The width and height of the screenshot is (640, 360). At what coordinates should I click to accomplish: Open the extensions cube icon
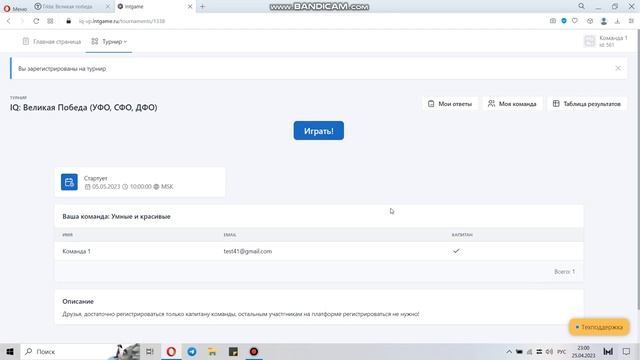coord(590,21)
